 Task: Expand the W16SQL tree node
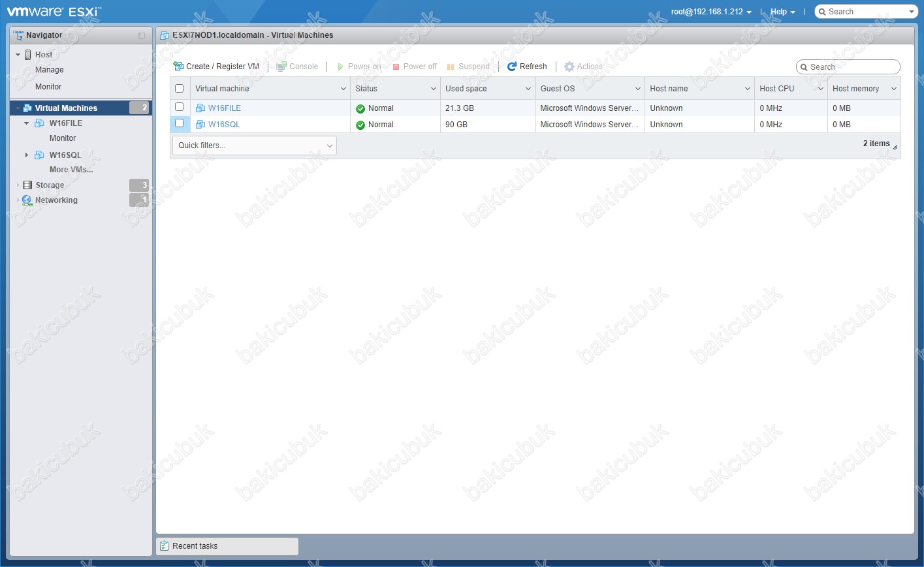(26, 155)
